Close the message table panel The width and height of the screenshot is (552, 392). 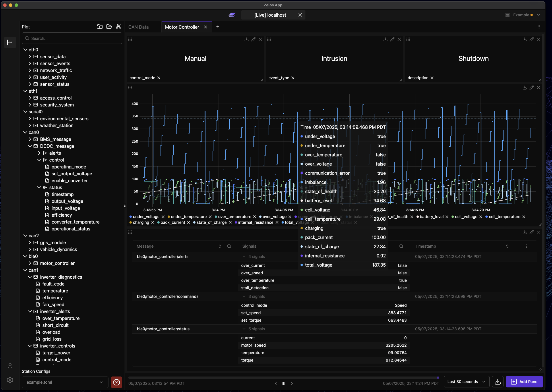(539, 232)
